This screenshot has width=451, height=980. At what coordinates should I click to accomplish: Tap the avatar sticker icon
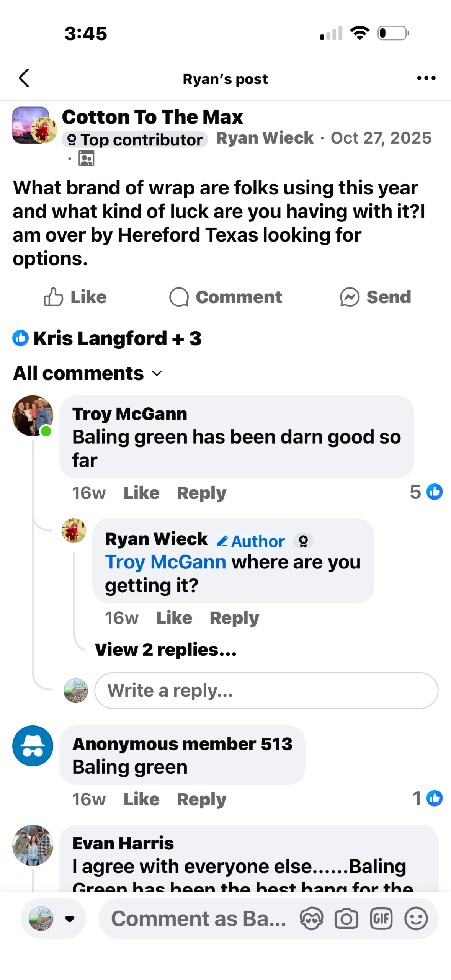click(x=311, y=918)
